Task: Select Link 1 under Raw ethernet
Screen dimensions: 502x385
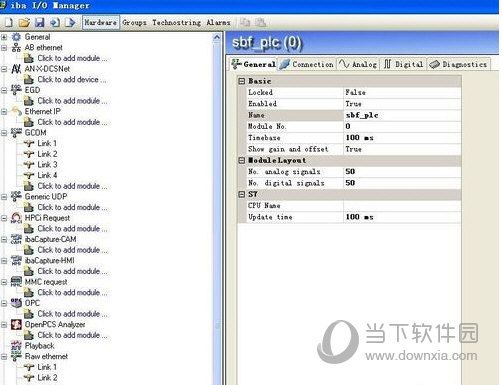Action: point(47,367)
